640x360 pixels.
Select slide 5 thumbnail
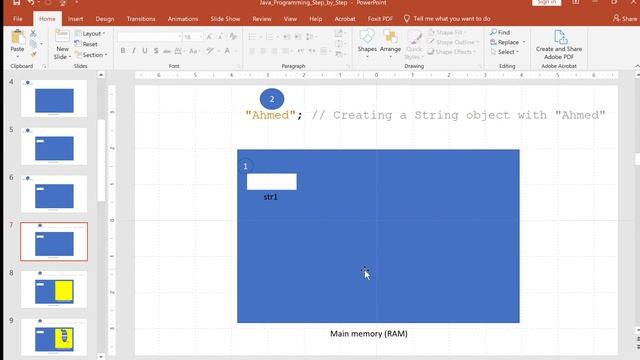point(54,146)
